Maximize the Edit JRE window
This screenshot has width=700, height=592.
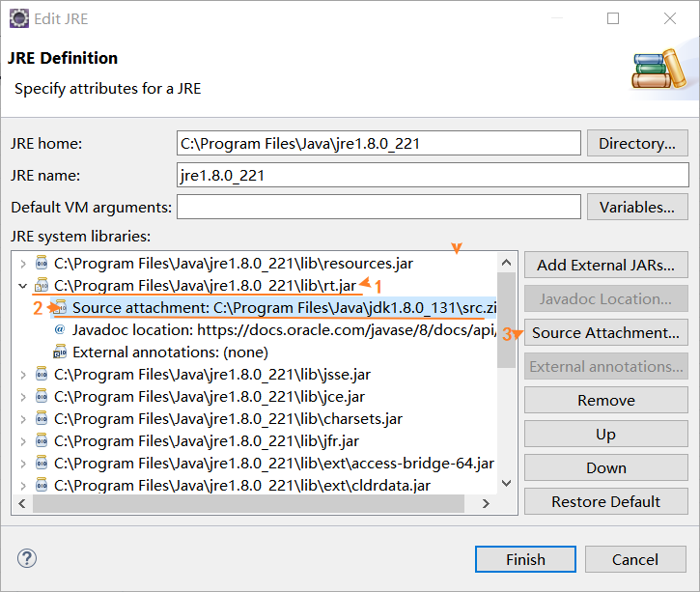(613, 18)
